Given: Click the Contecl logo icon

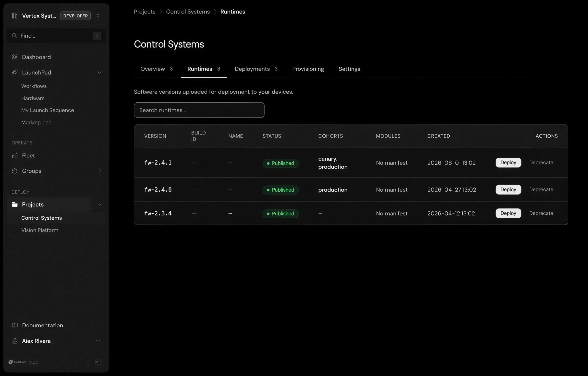Looking at the screenshot, I should [x=11, y=362].
